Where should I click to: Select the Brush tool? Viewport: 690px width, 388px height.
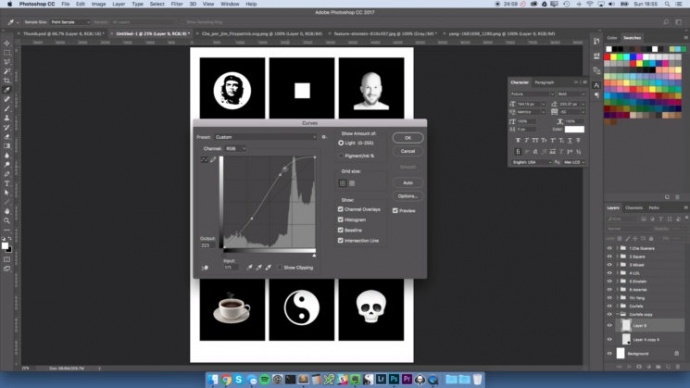(x=7, y=109)
